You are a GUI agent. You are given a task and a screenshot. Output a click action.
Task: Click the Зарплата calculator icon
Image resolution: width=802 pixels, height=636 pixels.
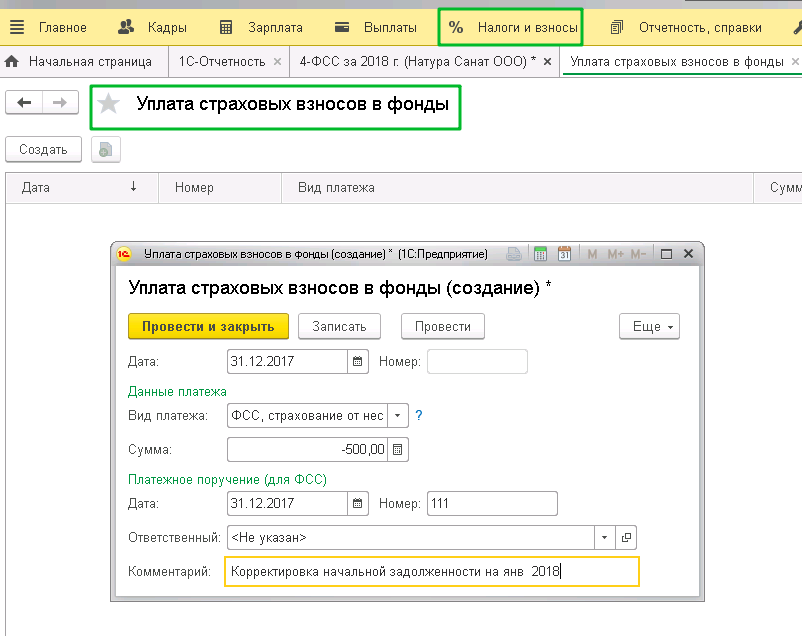click(x=226, y=27)
